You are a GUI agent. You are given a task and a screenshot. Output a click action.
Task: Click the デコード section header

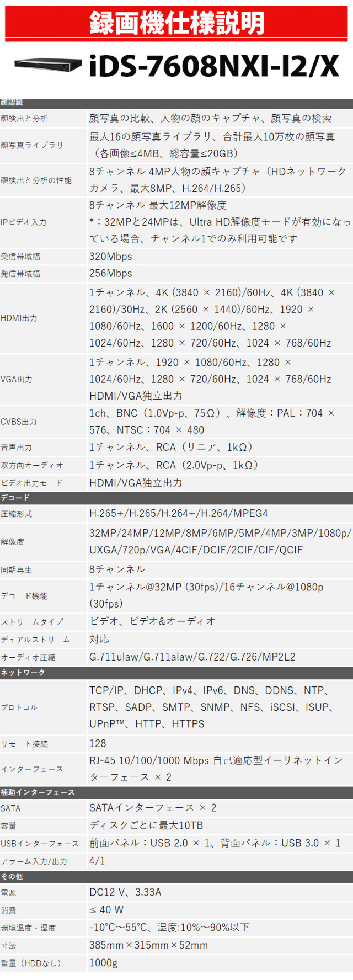(15, 498)
